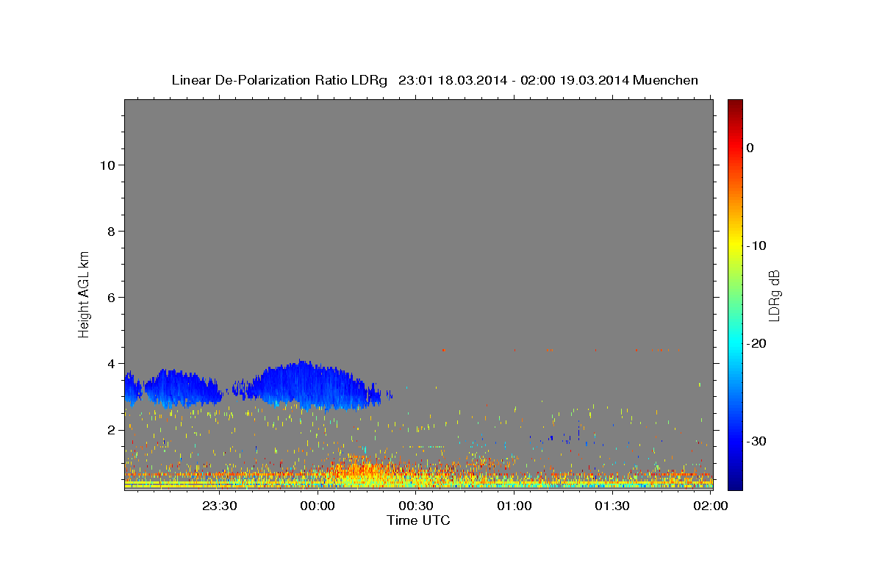Click the blue cloud layer before 23:30

[x=184, y=388]
